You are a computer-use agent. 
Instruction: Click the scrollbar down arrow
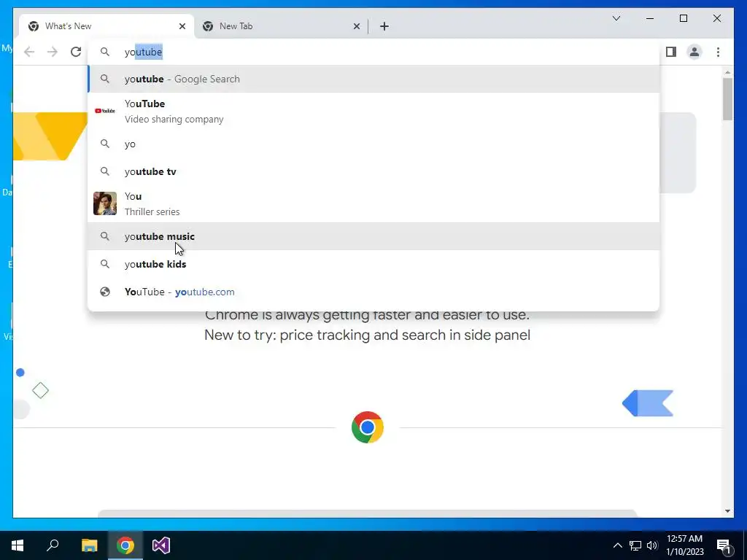727,511
